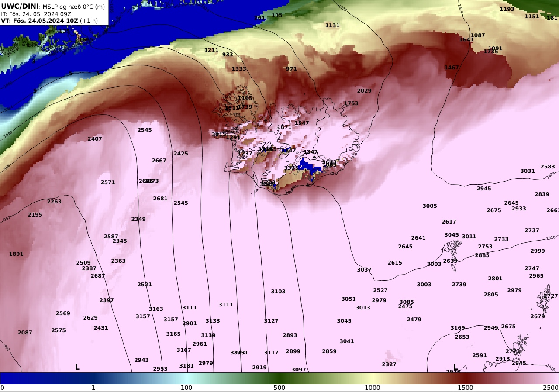Click the 2681 map label
Viewport: 559px width, 392px height.
[160, 199]
